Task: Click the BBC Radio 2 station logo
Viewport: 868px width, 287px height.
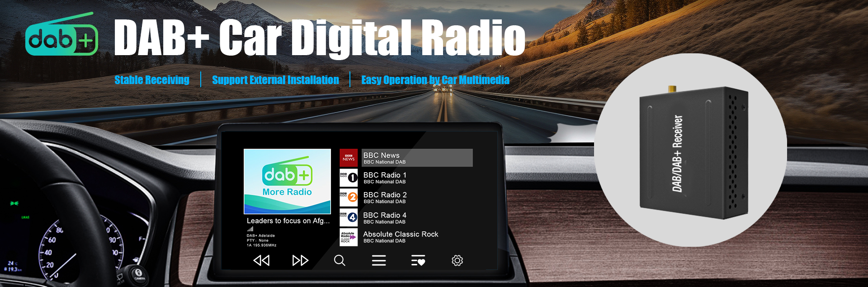Action: tap(349, 198)
